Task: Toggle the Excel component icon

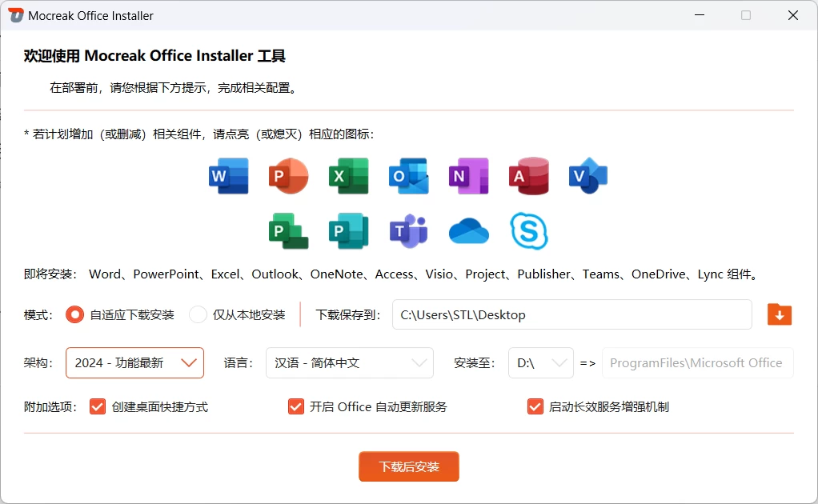Action: (x=348, y=176)
